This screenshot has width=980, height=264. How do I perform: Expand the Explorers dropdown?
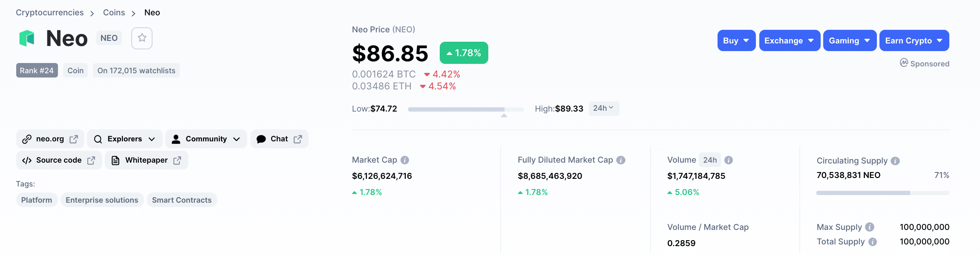click(124, 139)
